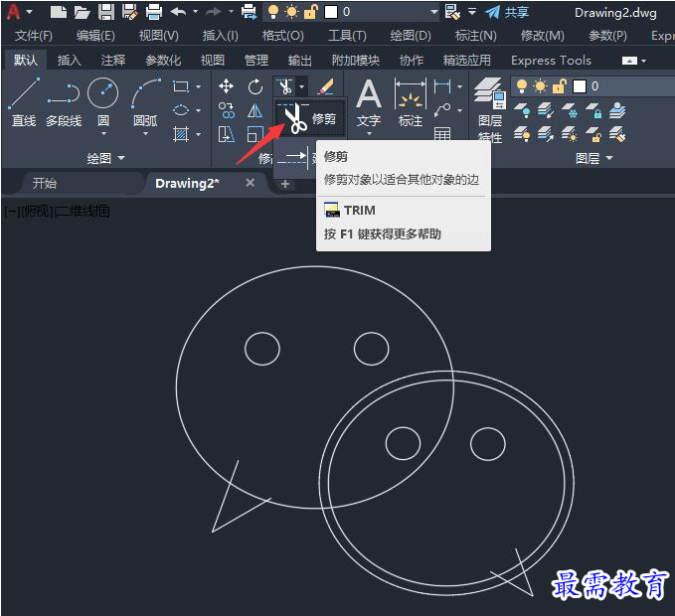Select the Stretch tool icon
The height and width of the screenshot is (616, 675).
point(226,134)
